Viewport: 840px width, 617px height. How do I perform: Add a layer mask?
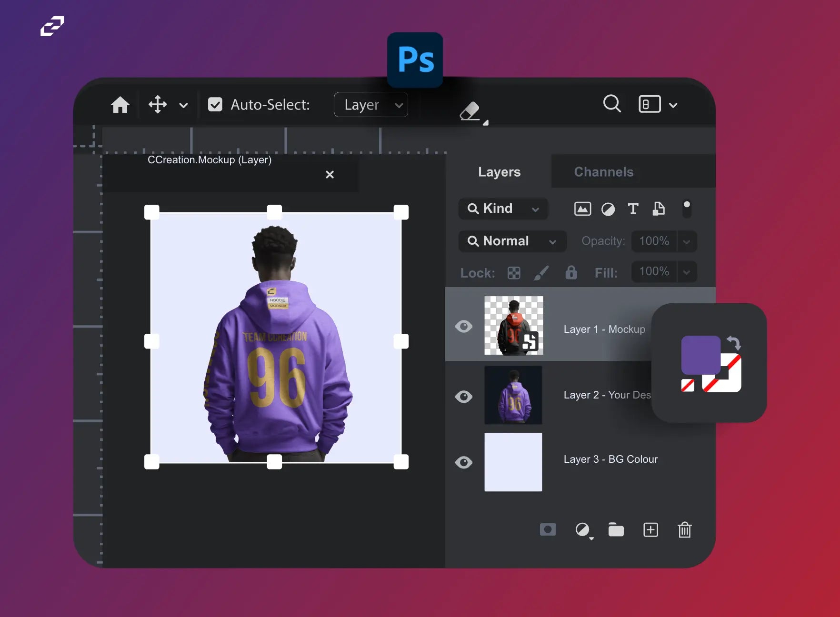point(548,529)
